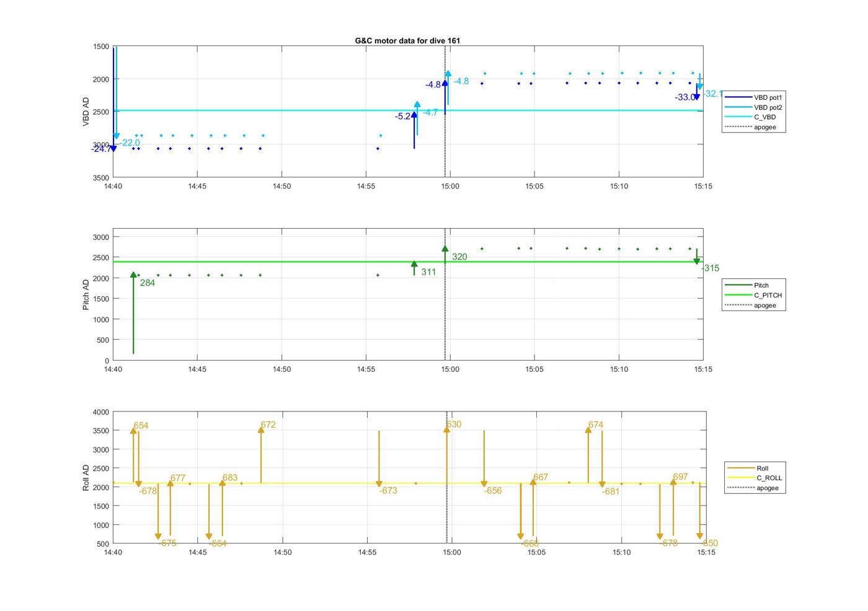
Task: Click the '311' pitch data label
Action: point(428,272)
